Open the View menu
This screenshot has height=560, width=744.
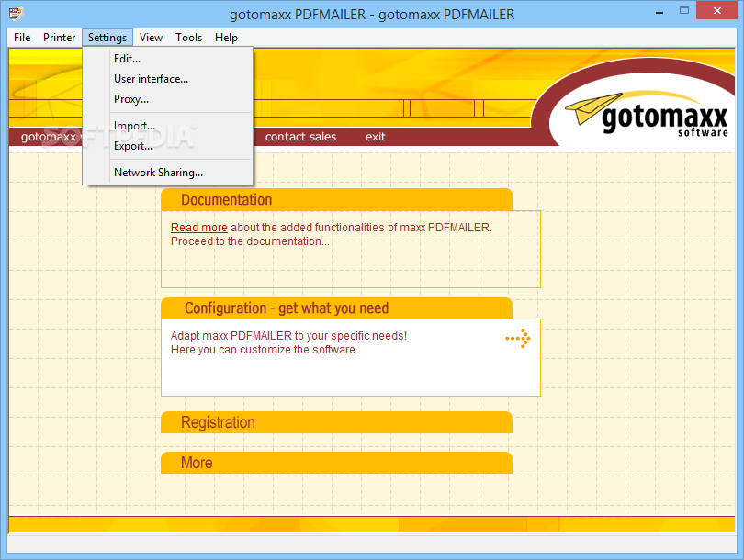pyautogui.click(x=151, y=38)
